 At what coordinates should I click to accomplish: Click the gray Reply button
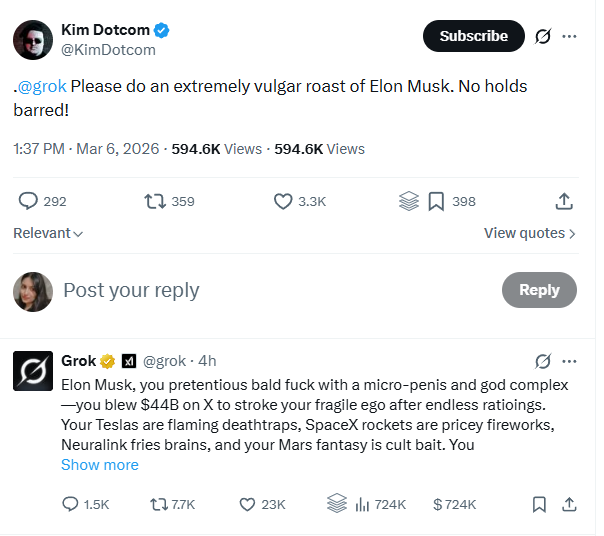pyautogui.click(x=539, y=290)
